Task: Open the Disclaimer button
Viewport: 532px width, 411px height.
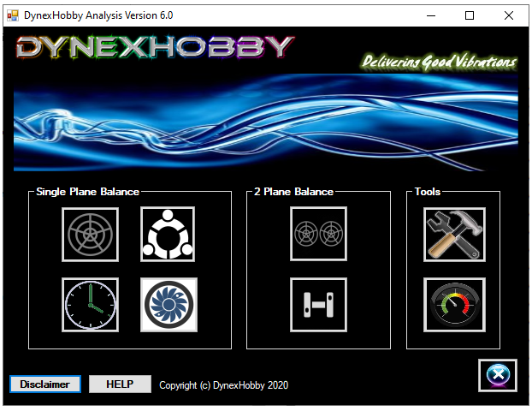Action: (x=45, y=384)
